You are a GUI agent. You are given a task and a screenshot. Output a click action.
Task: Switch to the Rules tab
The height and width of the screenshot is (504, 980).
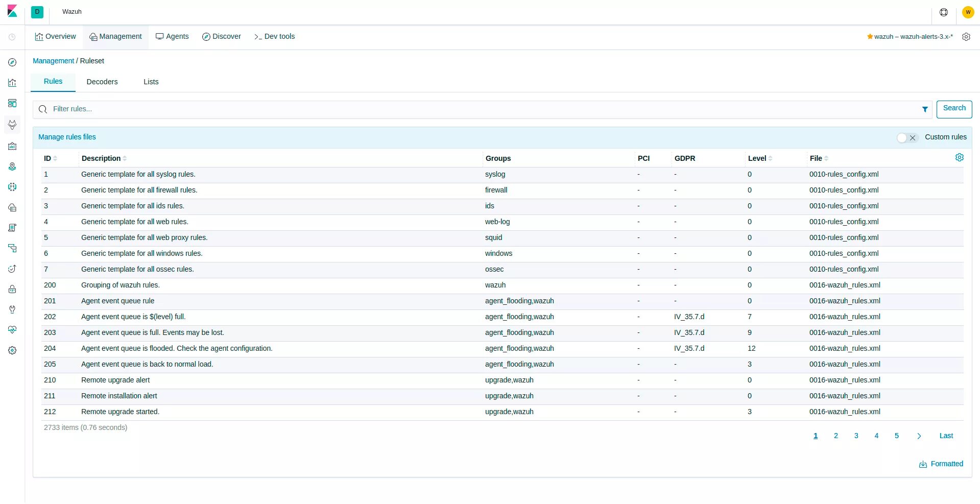click(x=53, y=82)
